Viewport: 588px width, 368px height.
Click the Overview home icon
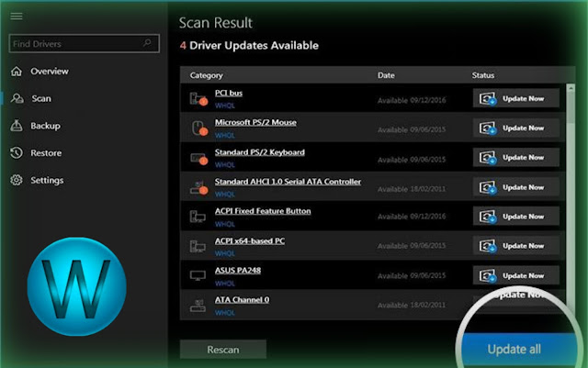tap(17, 72)
